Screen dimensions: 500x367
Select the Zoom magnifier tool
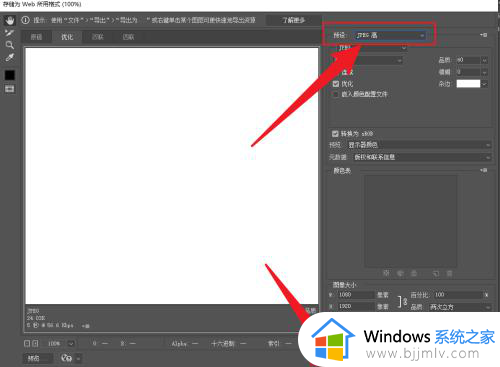click(x=10, y=45)
